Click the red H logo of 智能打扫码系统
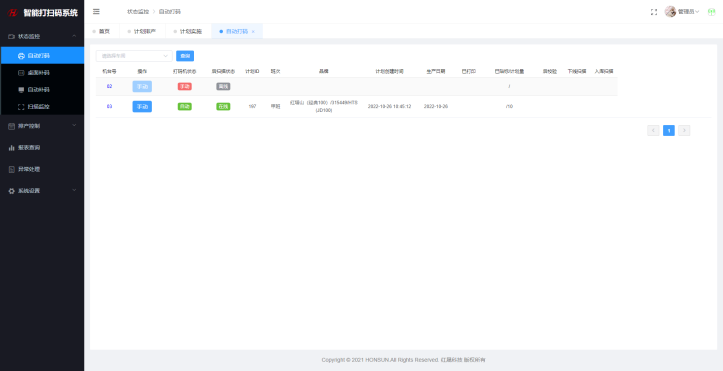This screenshot has height=371, width=723. coord(13,13)
